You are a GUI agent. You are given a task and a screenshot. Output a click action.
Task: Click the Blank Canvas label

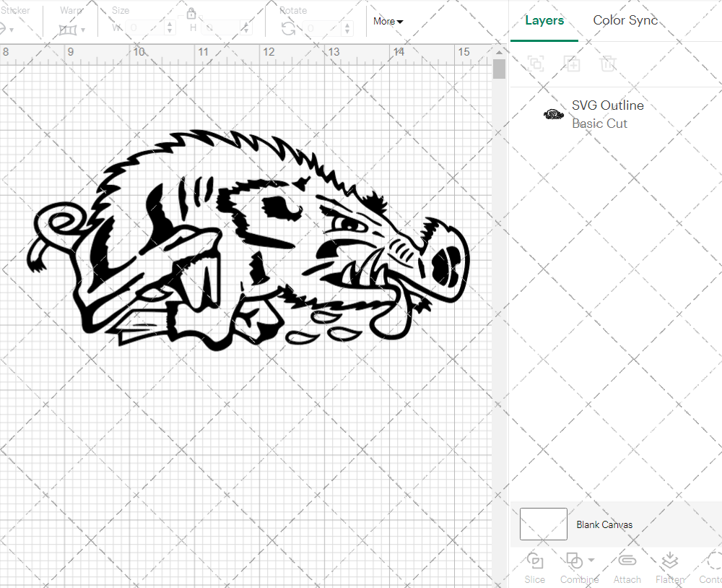tap(605, 524)
